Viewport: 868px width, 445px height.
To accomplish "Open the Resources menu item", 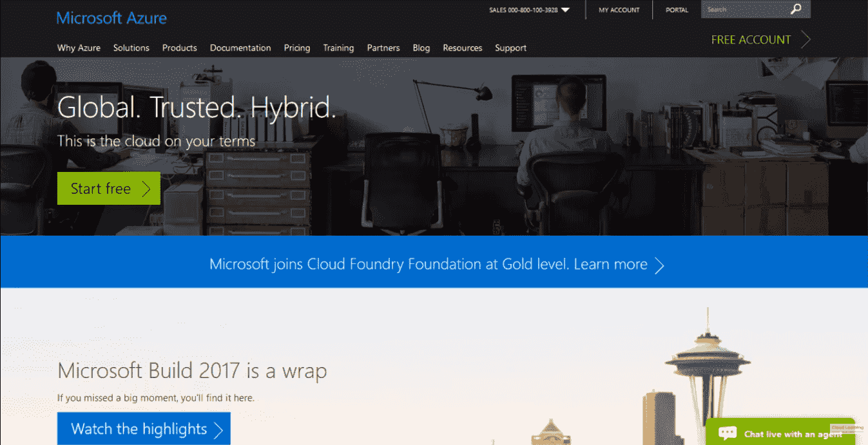I will (463, 48).
